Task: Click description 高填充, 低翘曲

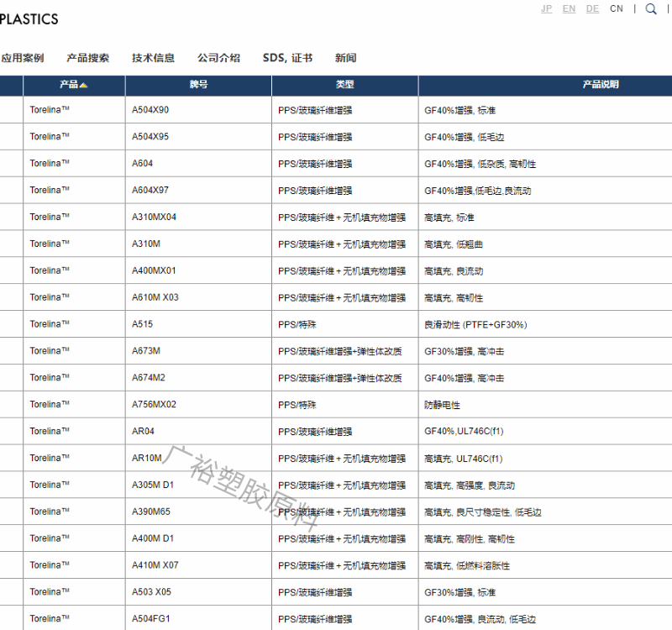Action: (x=454, y=244)
